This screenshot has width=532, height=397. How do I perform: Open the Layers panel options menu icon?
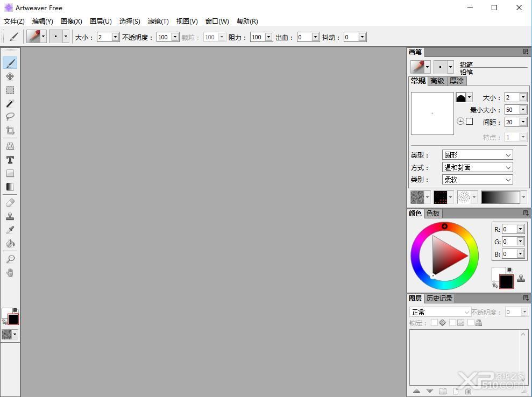coord(526,298)
